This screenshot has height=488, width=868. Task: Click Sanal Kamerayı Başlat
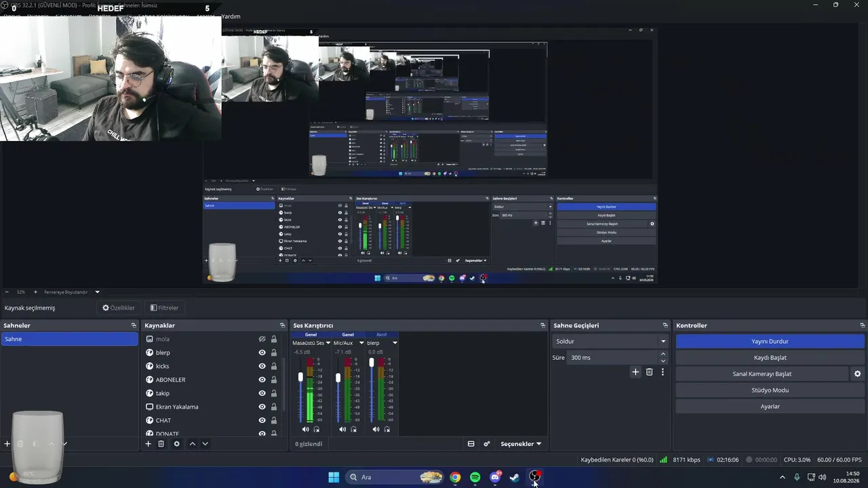tap(762, 374)
